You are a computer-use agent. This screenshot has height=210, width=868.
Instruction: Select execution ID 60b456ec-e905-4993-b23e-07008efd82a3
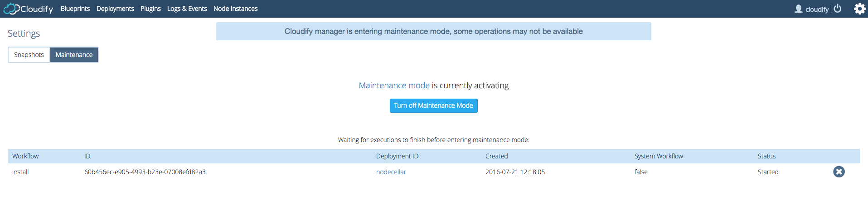click(145, 172)
